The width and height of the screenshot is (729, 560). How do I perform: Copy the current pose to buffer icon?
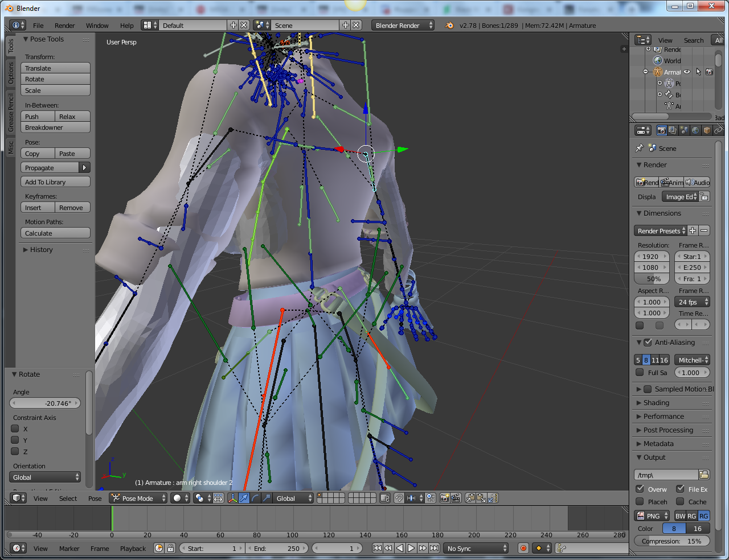(470, 498)
